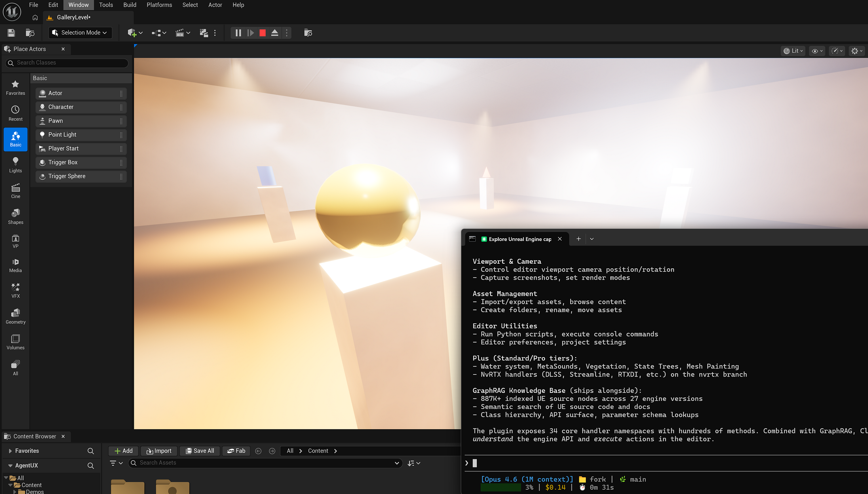Select the All classes category

(x=15, y=368)
